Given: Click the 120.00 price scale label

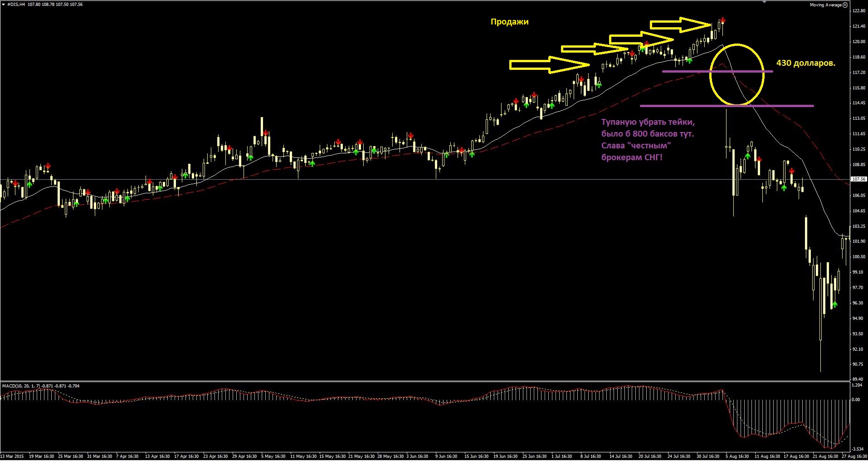Looking at the screenshot, I should tap(859, 42).
